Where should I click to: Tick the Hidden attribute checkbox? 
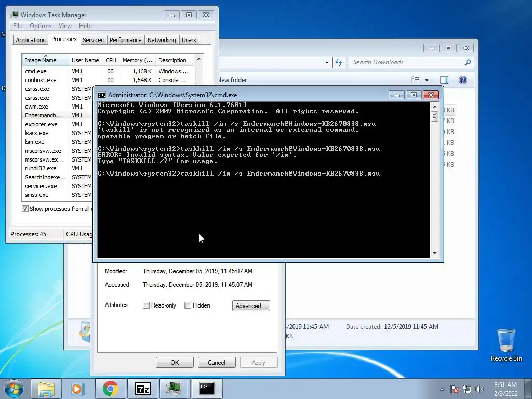(x=188, y=305)
